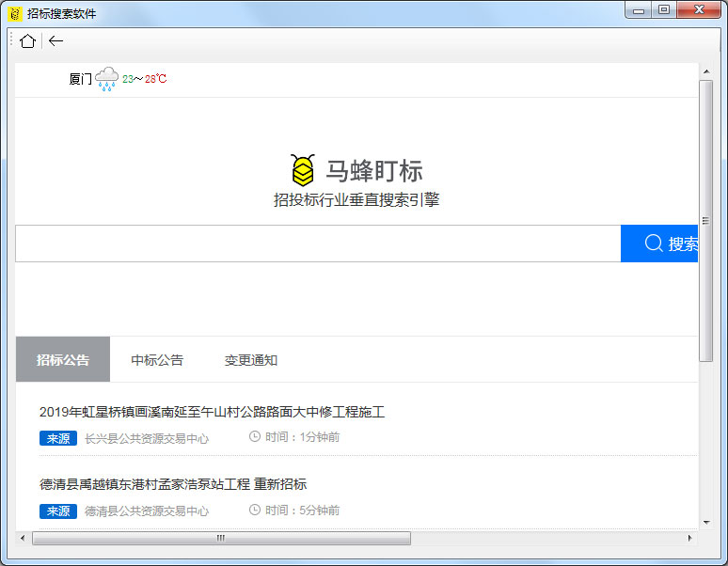
Task: Click the yellow bee logo icon
Action: tap(303, 170)
